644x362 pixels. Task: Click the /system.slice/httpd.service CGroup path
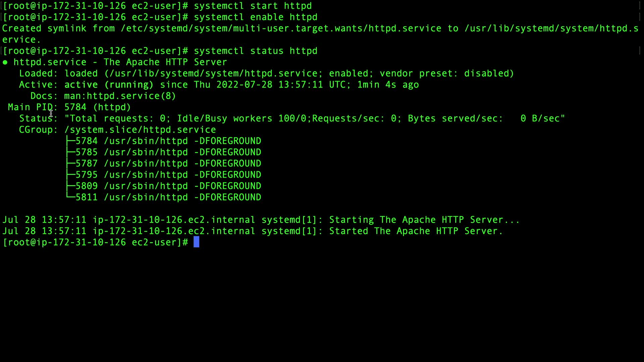pyautogui.click(x=140, y=130)
